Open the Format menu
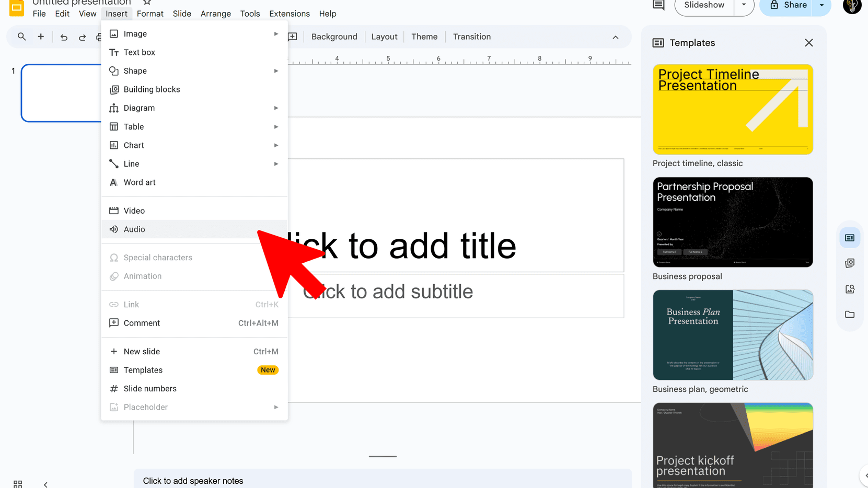Image resolution: width=868 pixels, height=488 pixels. pyautogui.click(x=150, y=14)
